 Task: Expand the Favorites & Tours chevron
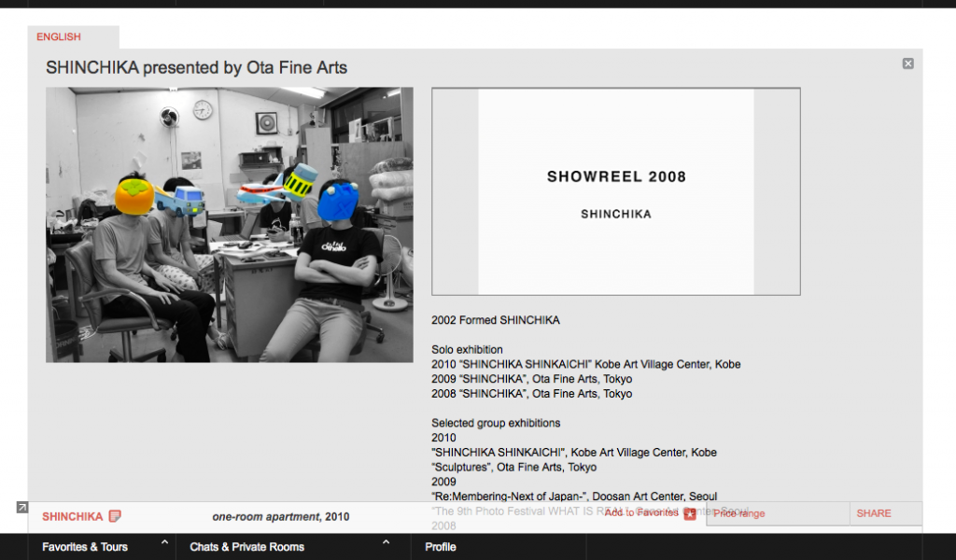pyautogui.click(x=164, y=541)
